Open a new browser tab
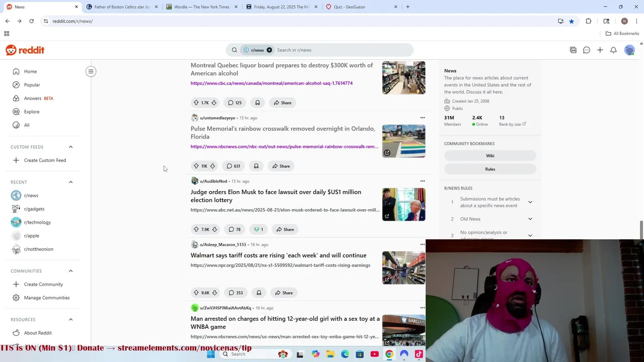Image resolution: width=644 pixels, height=362 pixels. click(408, 7)
